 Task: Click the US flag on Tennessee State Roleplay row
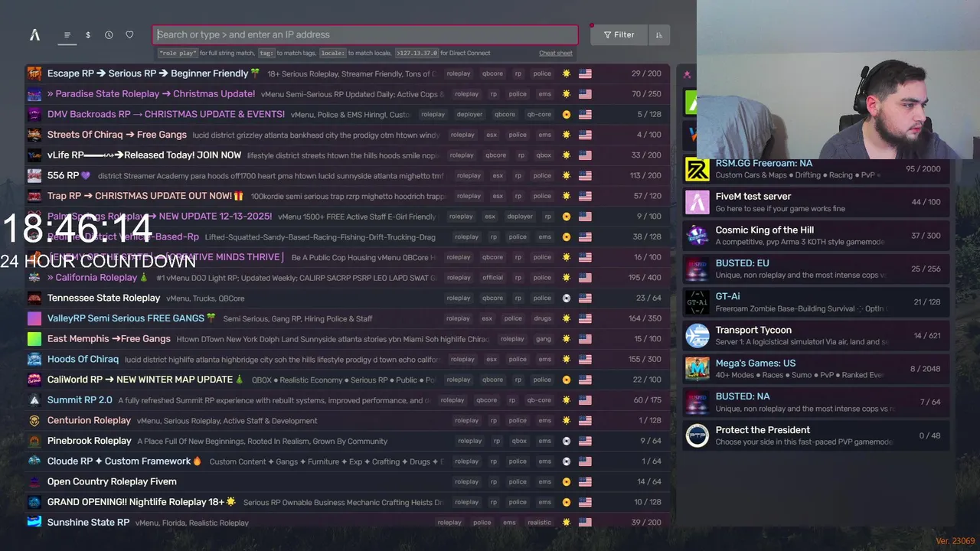(x=586, y=298)
